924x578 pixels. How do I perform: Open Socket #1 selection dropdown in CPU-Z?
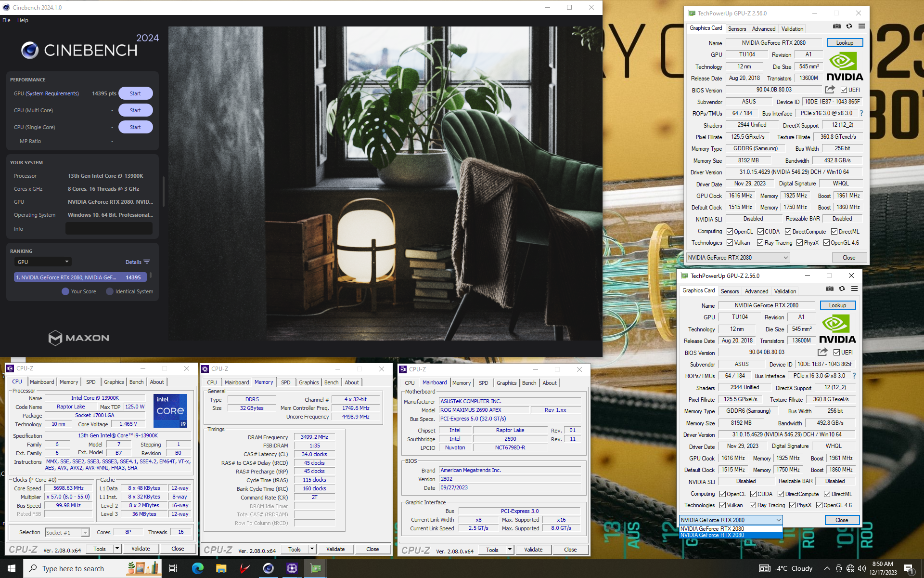(x=67, y=532)
